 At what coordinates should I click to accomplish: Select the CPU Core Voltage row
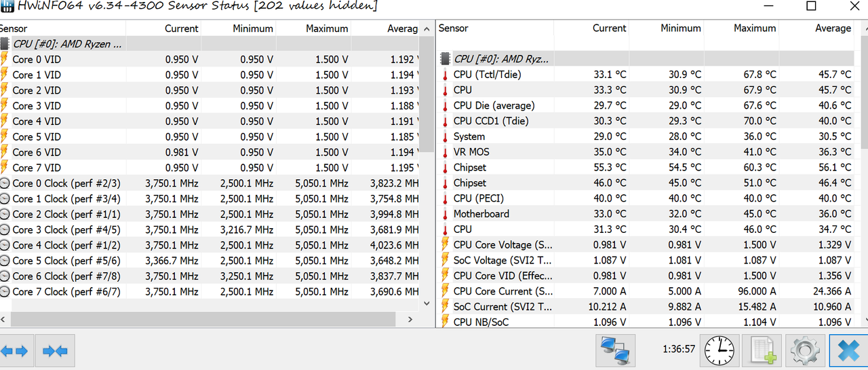click(x=647, y=245)
